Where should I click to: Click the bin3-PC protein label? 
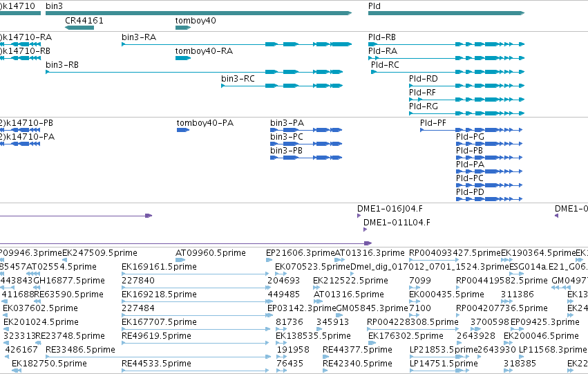(287, 137)
